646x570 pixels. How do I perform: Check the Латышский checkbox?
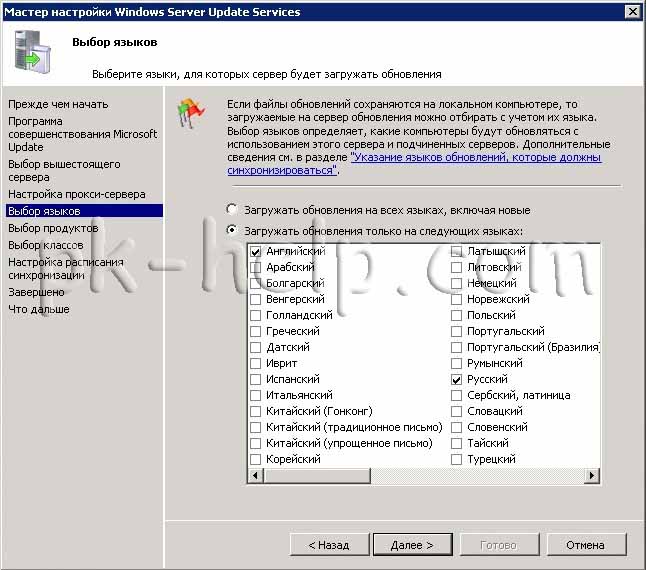pyautogui.click(x=456, y=251)
